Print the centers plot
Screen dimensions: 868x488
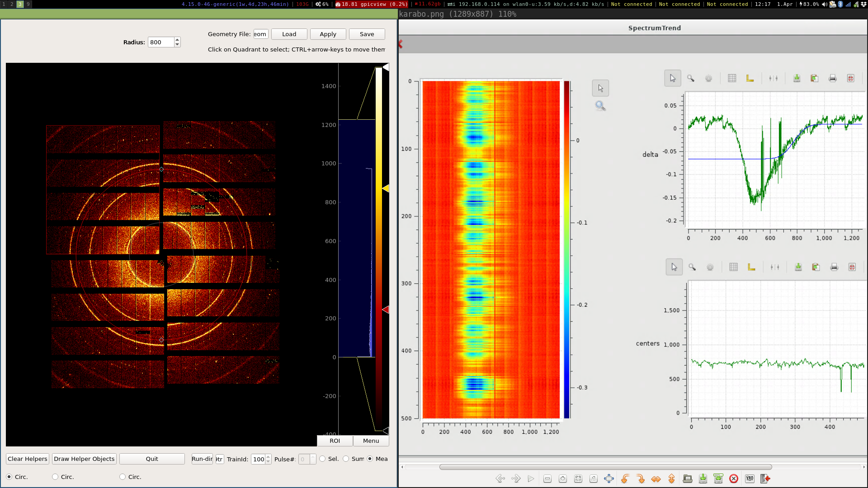[834, 267]
